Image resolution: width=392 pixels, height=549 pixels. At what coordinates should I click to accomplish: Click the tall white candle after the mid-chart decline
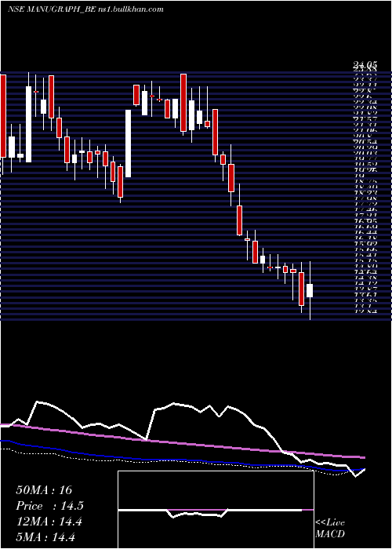(129, 144)
